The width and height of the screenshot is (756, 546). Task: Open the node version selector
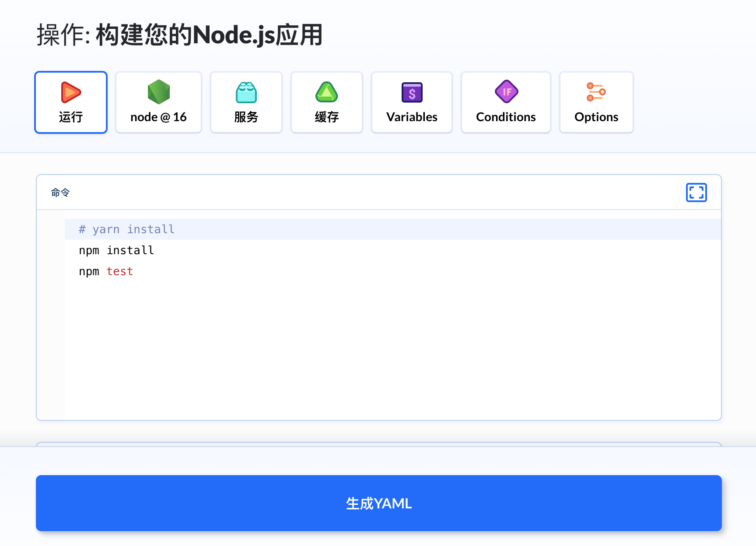158,102
